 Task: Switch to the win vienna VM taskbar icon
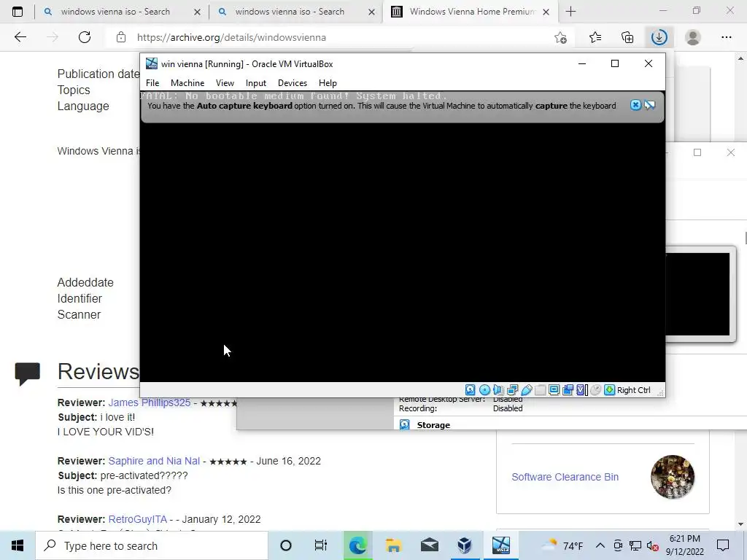[x=500, y=545]
